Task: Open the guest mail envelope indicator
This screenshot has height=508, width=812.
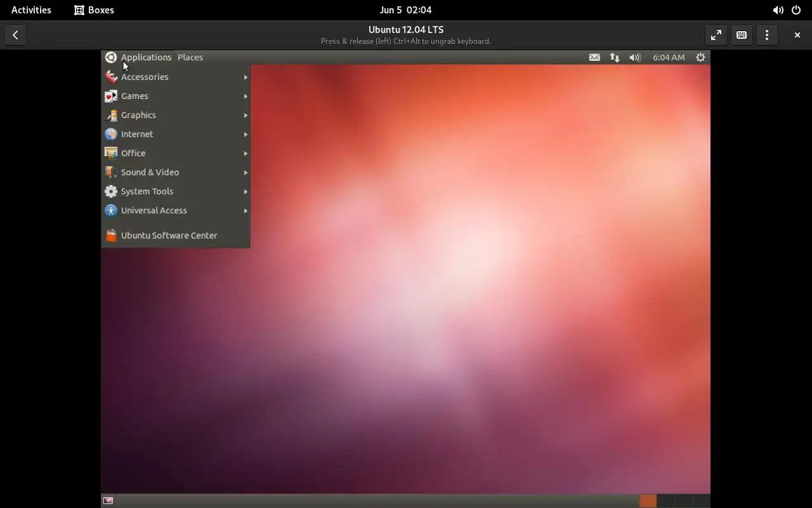Action: (x=594, y=57)
